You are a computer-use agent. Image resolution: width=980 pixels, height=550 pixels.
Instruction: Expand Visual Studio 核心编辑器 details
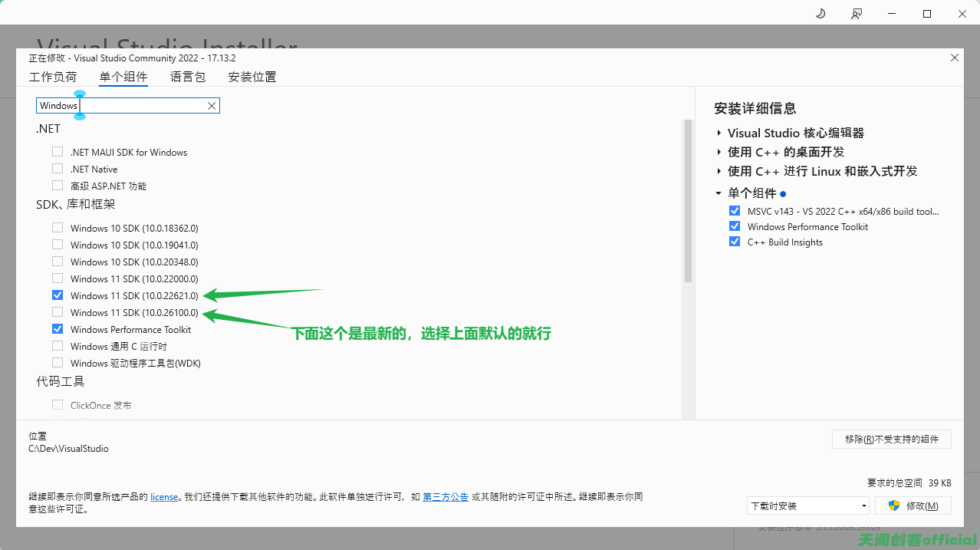719,132
